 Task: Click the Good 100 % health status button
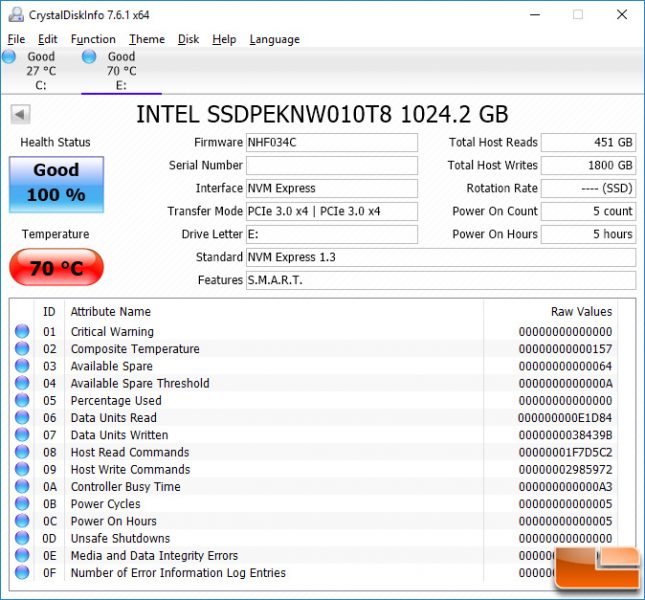pos(56,184)
